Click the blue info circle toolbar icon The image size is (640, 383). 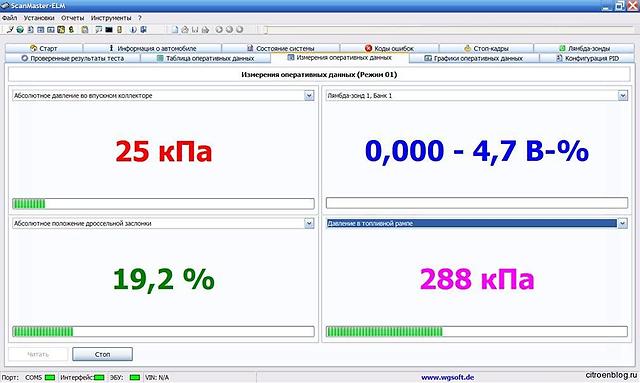pos(133,29)
